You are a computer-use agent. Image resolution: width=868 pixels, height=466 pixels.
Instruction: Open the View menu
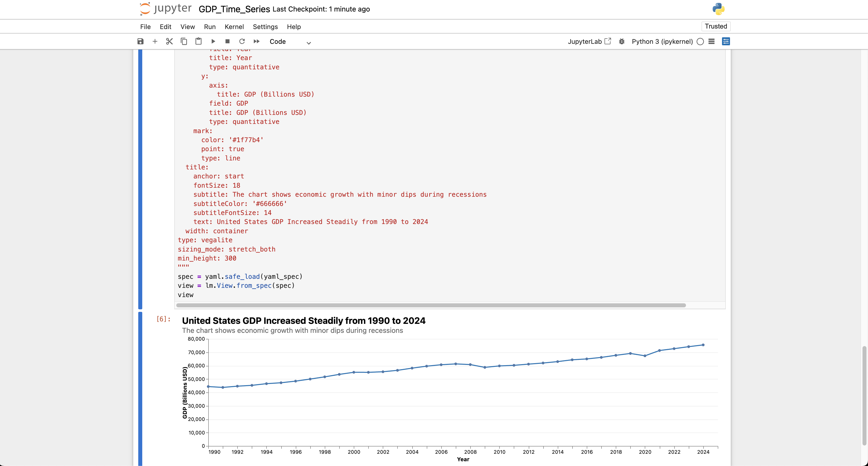click(x=187, y=27)
